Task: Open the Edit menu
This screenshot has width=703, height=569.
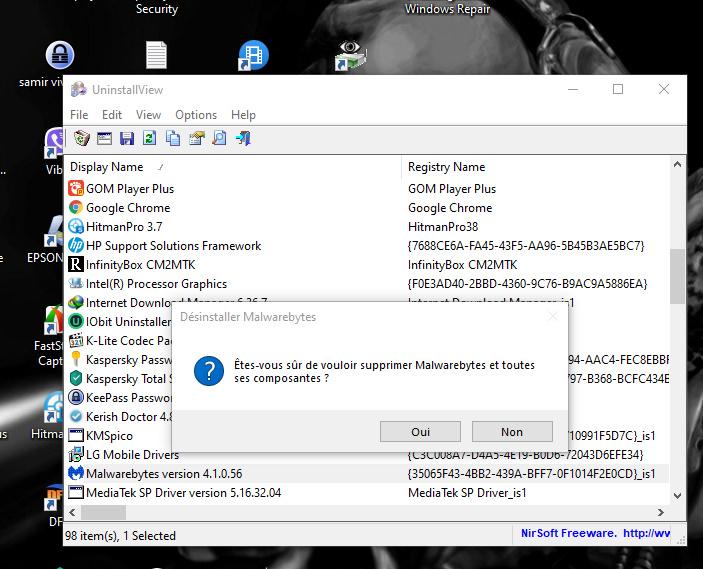Action: [112, 115]
